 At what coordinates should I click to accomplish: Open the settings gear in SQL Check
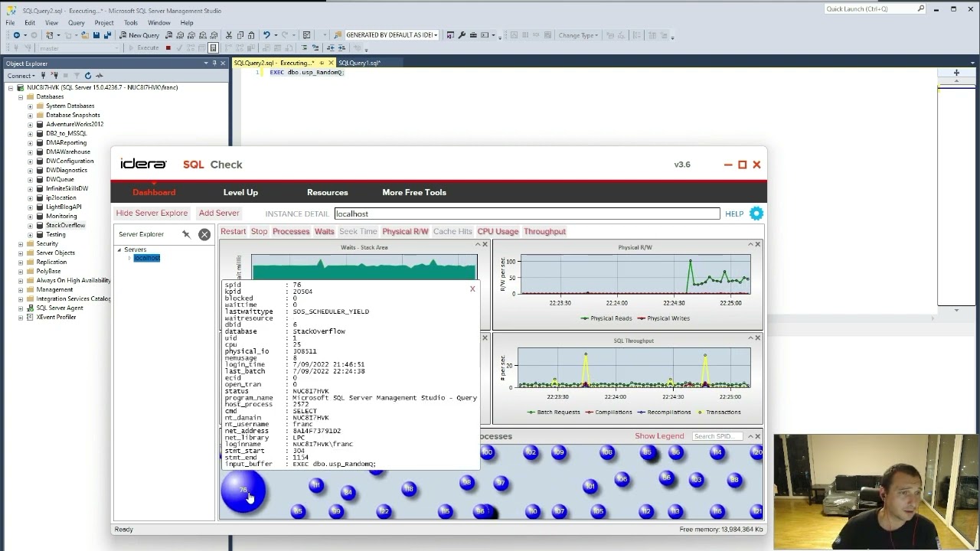[756, 214]
